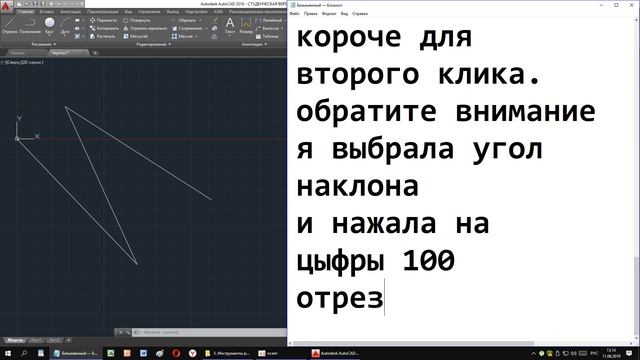This screenshot has width=640, height=360.
Task: Open the AutoCAD application menu logo
Action: 7,7
